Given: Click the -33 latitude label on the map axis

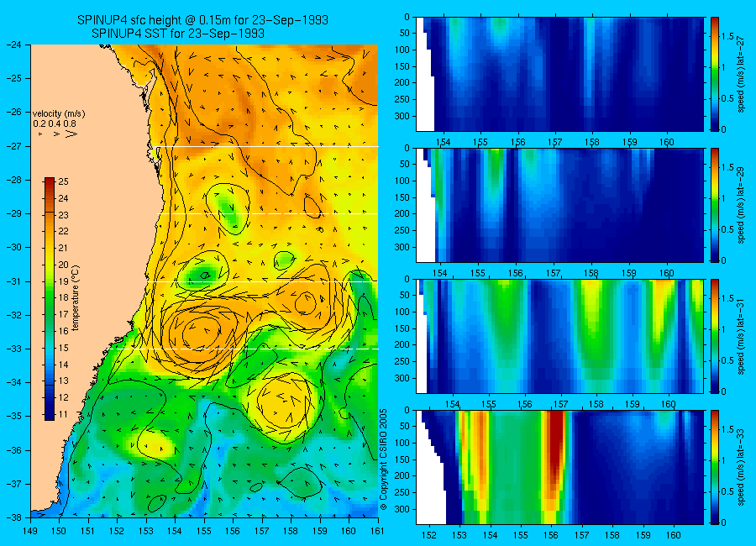Looking at the screenshot, I should click(x=13, y=349).
